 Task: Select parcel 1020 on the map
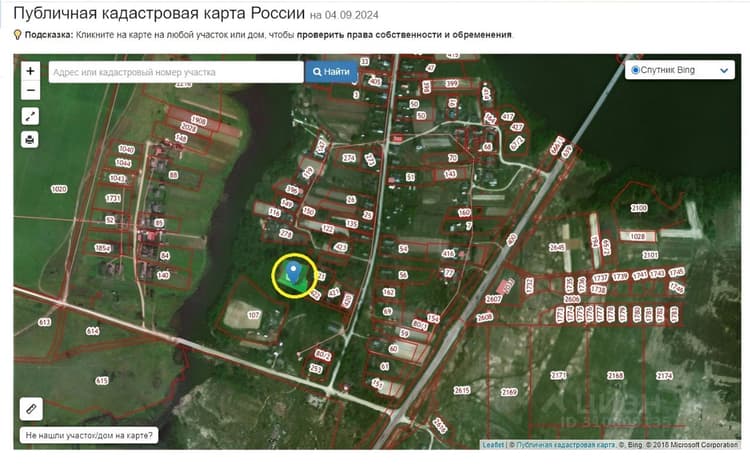59,189
